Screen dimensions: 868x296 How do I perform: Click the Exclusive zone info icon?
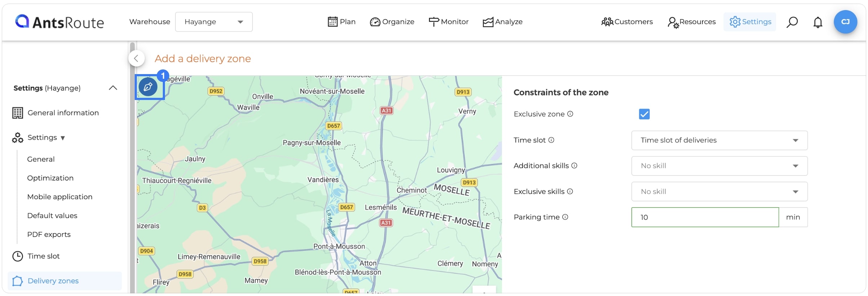tap(570, 114)
